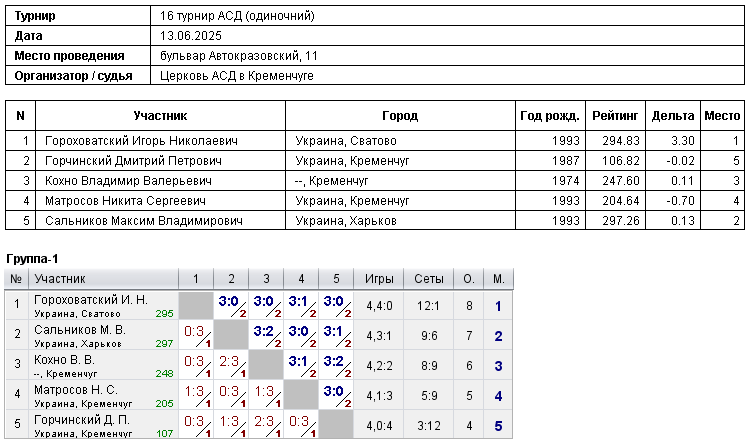Click games result 4,4:0
The height and width of the screenshot is (444, 750).
coord(379,306)
